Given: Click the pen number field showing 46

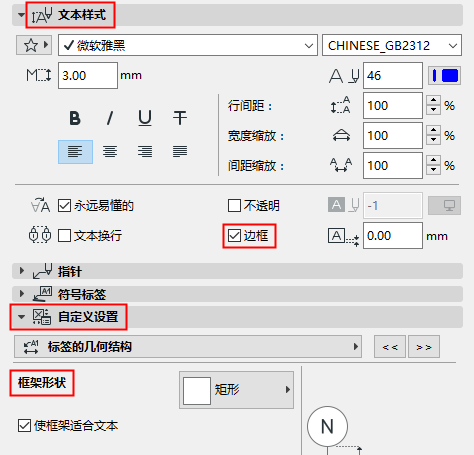Looking at the screenshot, I should point(393,75).
